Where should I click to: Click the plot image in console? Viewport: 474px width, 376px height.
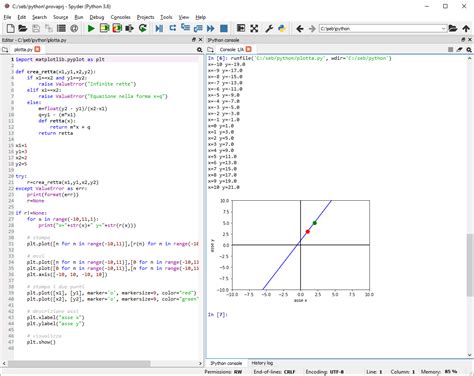292,250
